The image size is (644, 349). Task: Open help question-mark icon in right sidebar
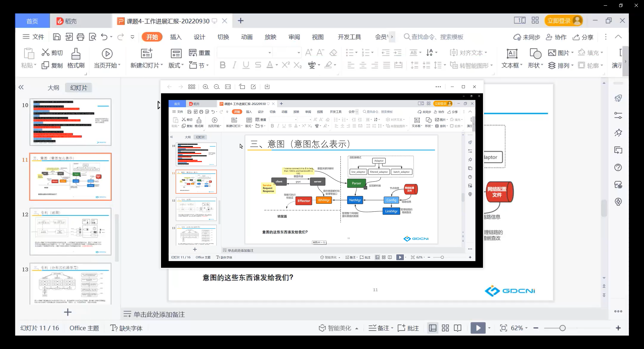click(x=618, y=167)
